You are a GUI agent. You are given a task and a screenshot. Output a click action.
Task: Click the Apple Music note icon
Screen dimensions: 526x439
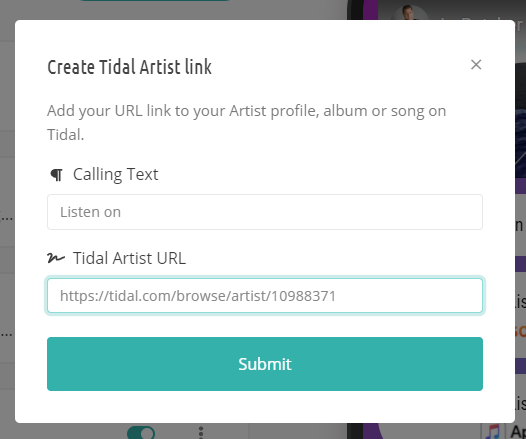pos(493,431)
